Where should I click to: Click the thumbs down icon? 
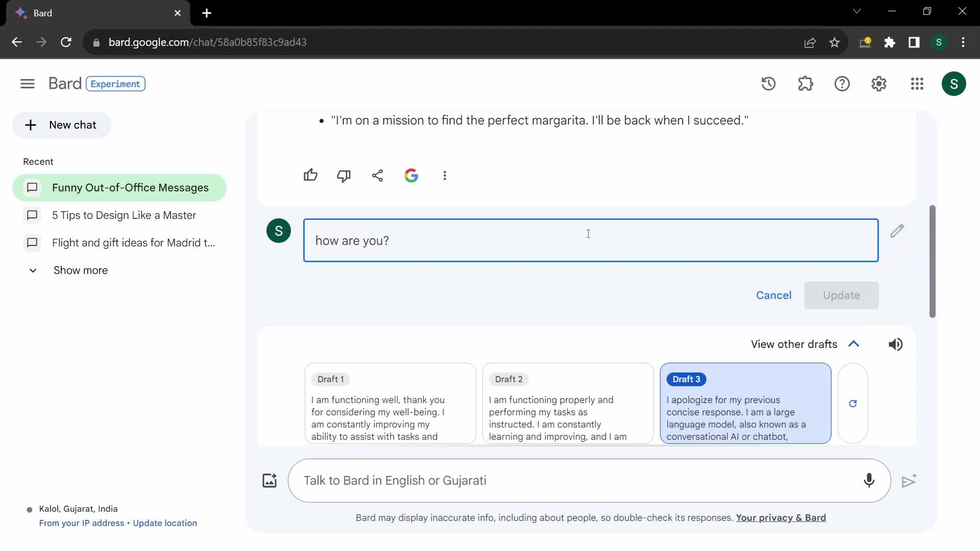tap(344, 176)
